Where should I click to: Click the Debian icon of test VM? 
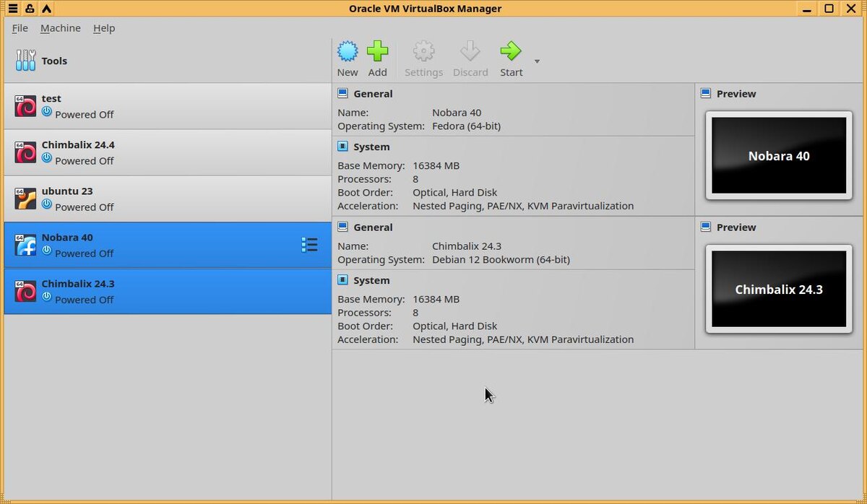point(25,106)
